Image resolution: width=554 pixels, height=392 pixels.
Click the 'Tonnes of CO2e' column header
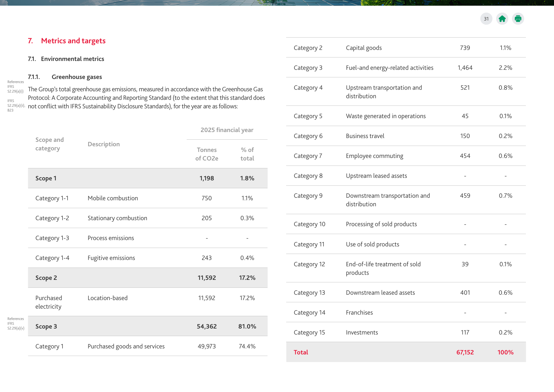(207, 154)
